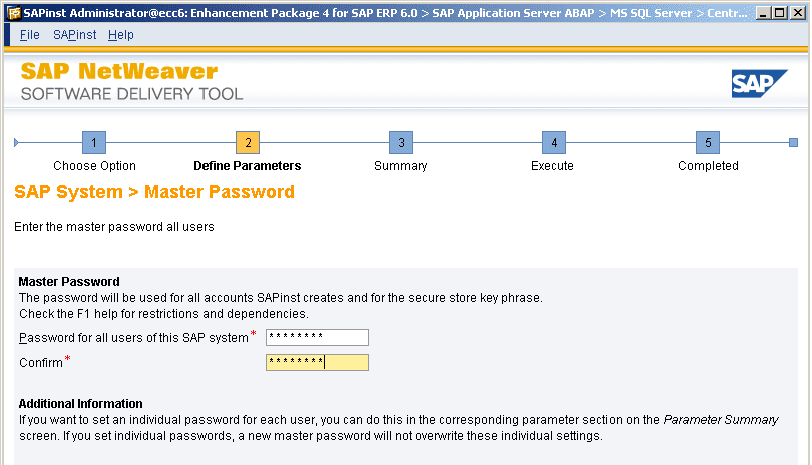Click step 1 Choose Option box
The image size is (812, 465).
(94, 142)
